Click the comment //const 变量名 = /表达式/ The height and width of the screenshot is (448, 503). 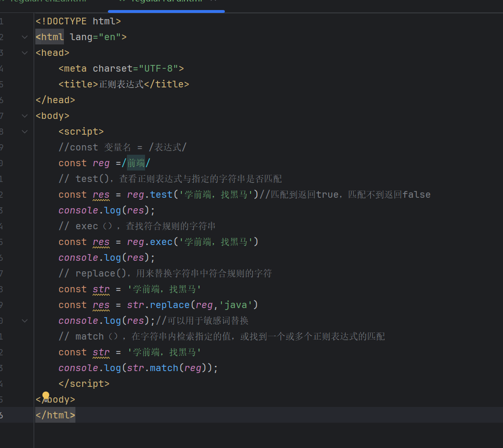[x=122, y=148]
